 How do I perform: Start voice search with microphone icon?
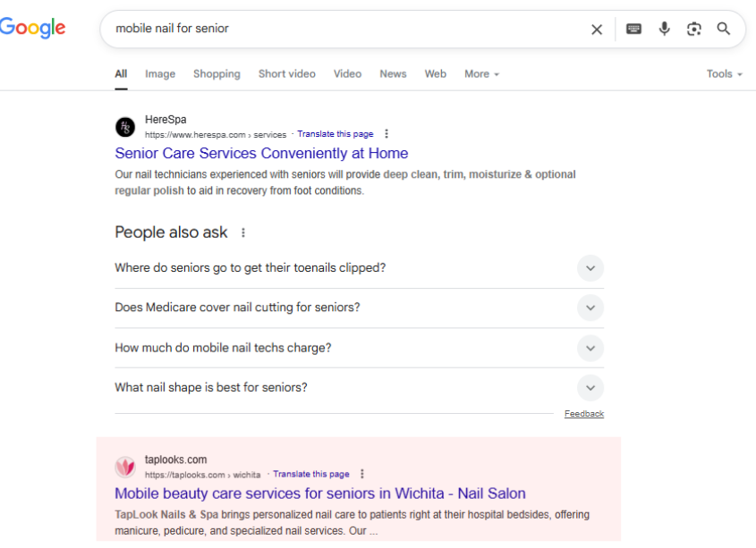point(665,29)
